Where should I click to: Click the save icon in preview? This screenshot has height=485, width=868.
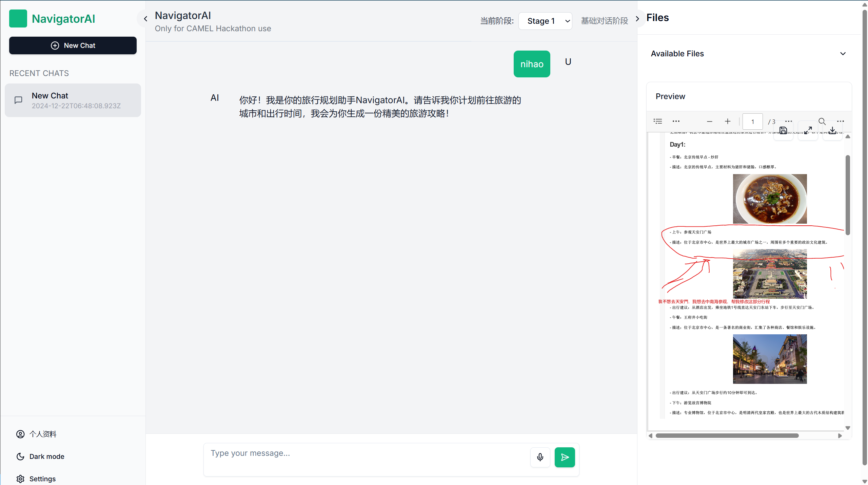pos(783,131)
